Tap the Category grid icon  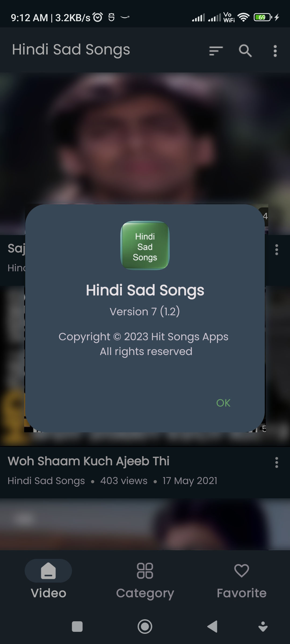(145, 571)
